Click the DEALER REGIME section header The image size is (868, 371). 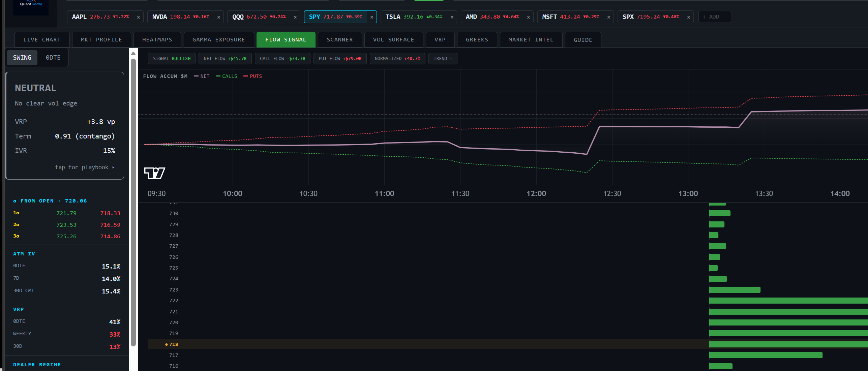(x=37, y=365)
